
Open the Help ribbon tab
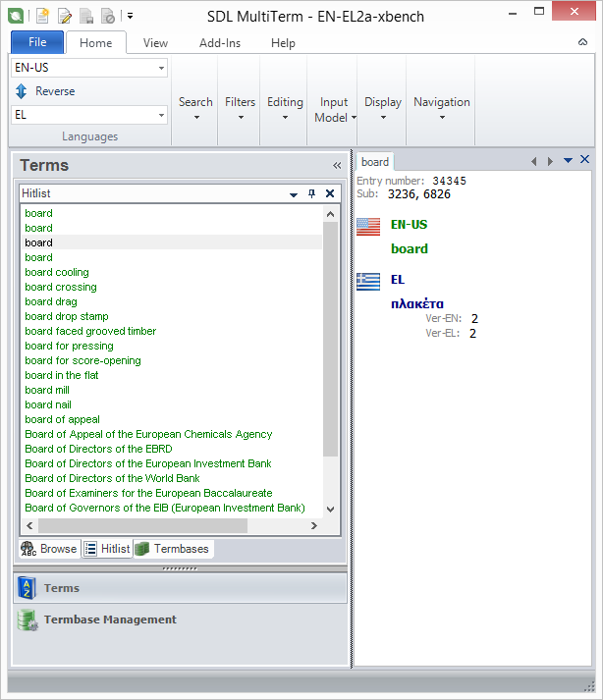coord(283,43)
